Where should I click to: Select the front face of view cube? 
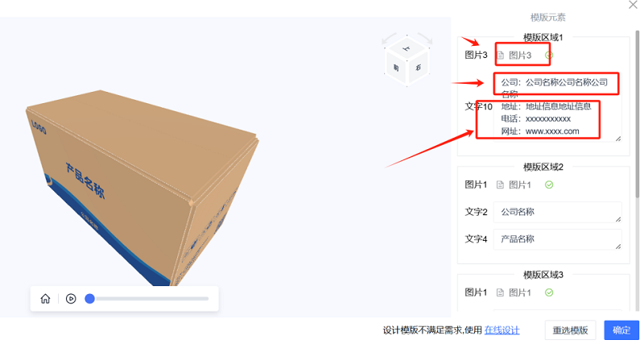pos(396,68)
